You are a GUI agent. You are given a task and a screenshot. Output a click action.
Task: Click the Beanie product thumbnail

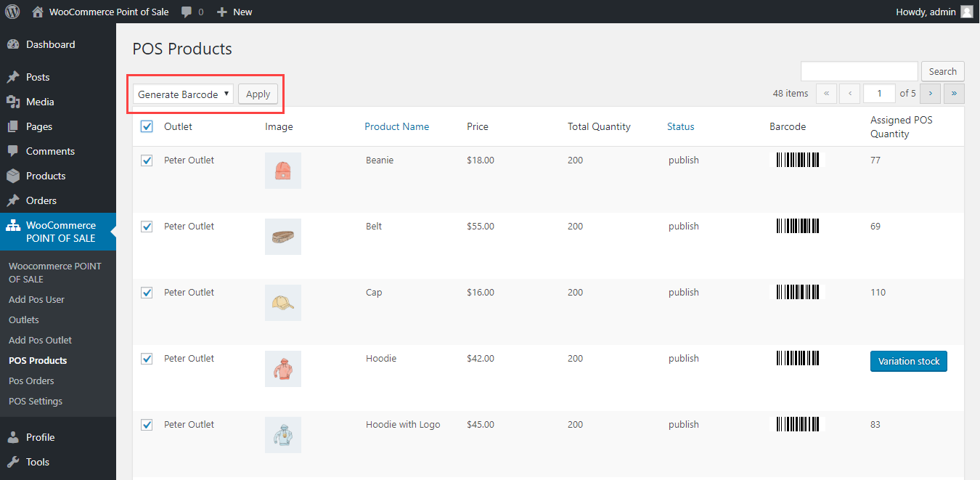coord(283,171)
